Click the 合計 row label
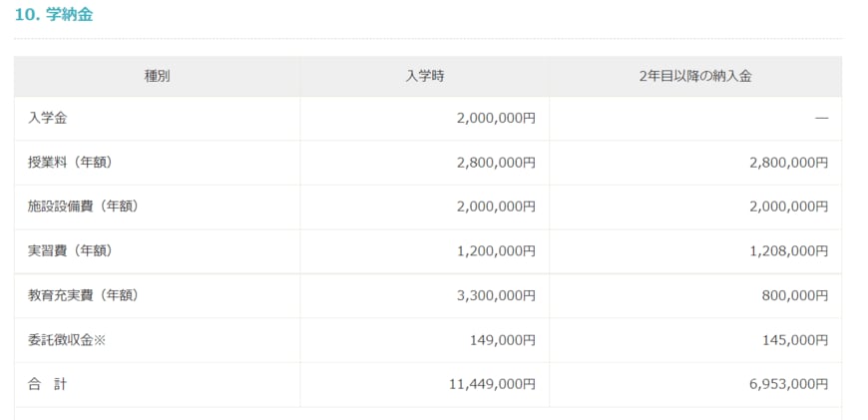The width and height of the screenshot is (868, 420). pos(48,384)
